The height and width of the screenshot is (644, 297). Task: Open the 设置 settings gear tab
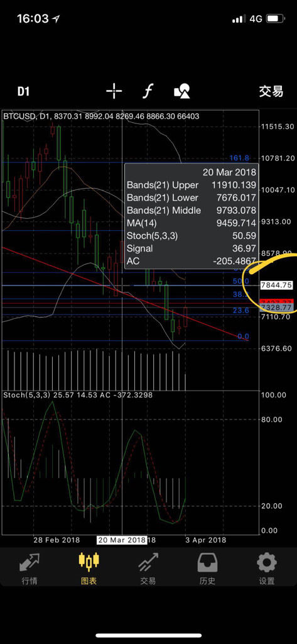pyautogui.click(x=267, y=569)
